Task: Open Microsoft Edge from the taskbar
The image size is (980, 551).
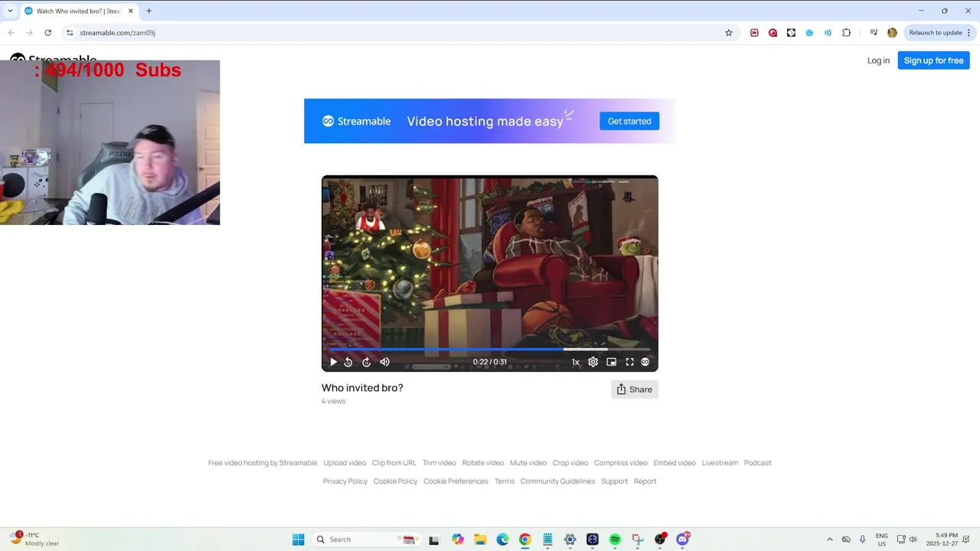Action: coord(502,540)
